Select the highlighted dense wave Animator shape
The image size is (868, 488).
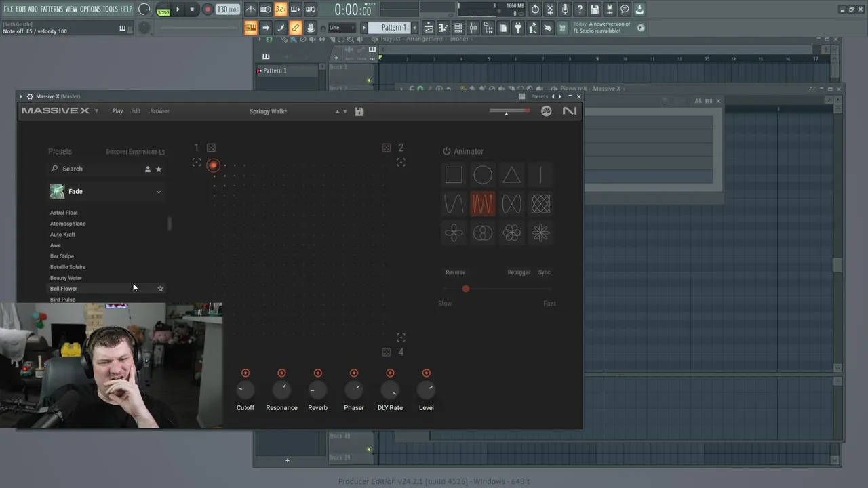coord(483,204)
